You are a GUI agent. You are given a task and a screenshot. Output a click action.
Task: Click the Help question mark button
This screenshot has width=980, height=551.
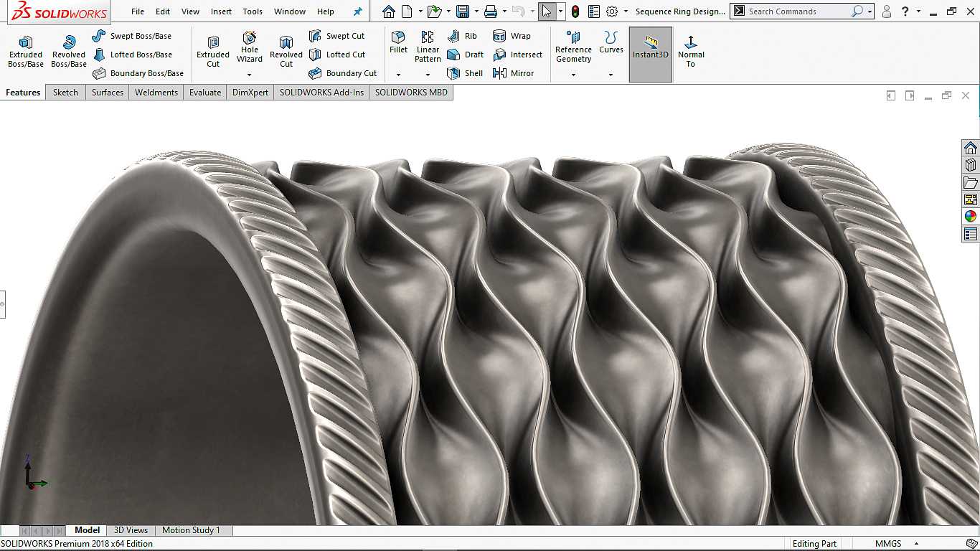905,11
